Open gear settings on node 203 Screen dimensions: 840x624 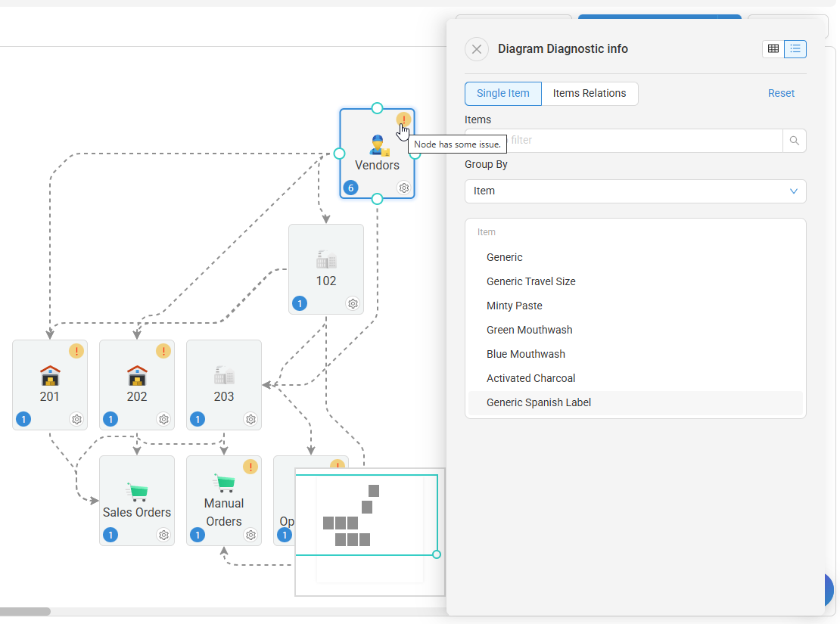click(x=250, y=419)
